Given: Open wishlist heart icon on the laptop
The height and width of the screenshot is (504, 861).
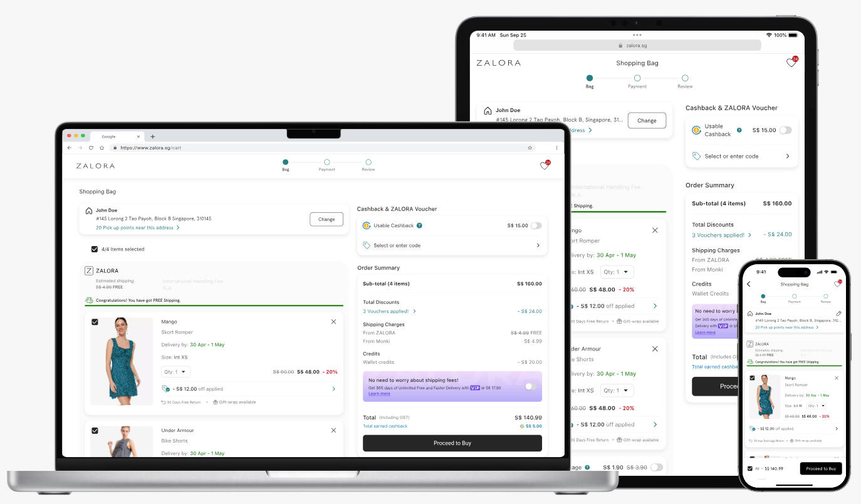Looking at the screenshot, I should (x=545, y=166).
